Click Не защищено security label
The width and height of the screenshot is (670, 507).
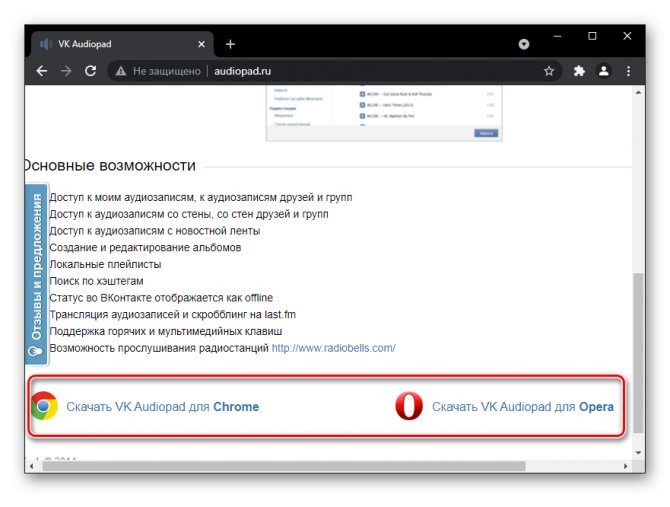tap(167, 71)
